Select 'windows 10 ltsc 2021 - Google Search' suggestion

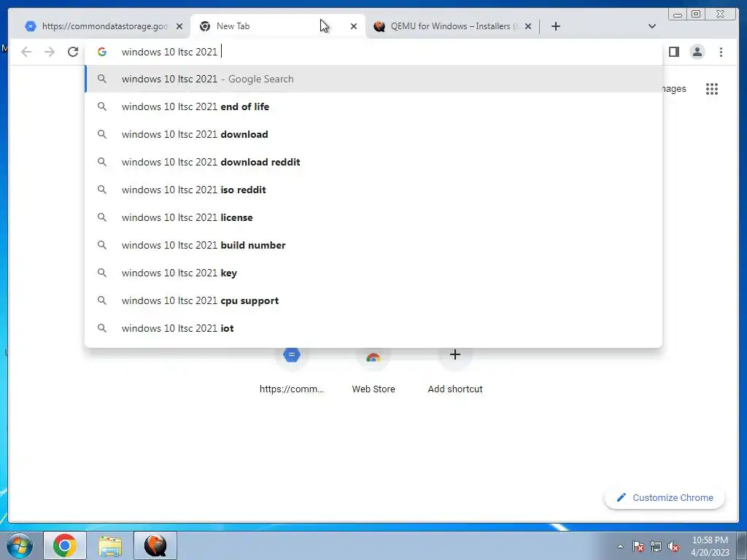(373, 79)
